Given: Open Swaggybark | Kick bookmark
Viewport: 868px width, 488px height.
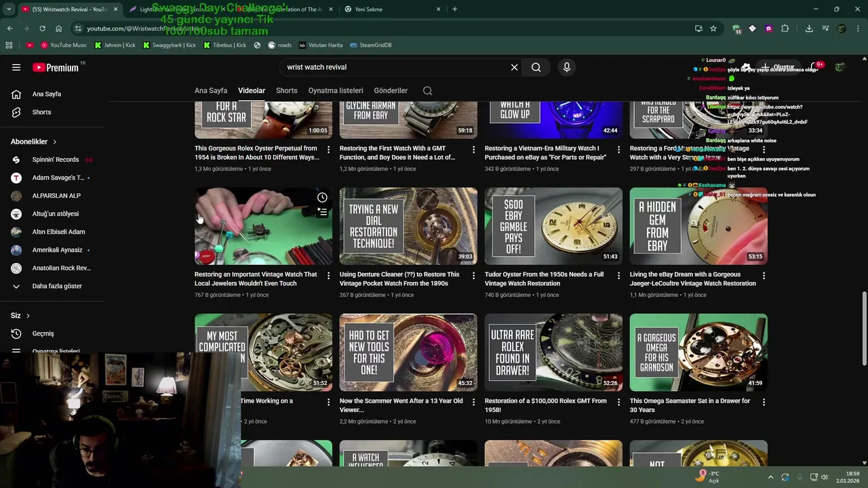Looking at the screenshot, I should coord(169,45).
